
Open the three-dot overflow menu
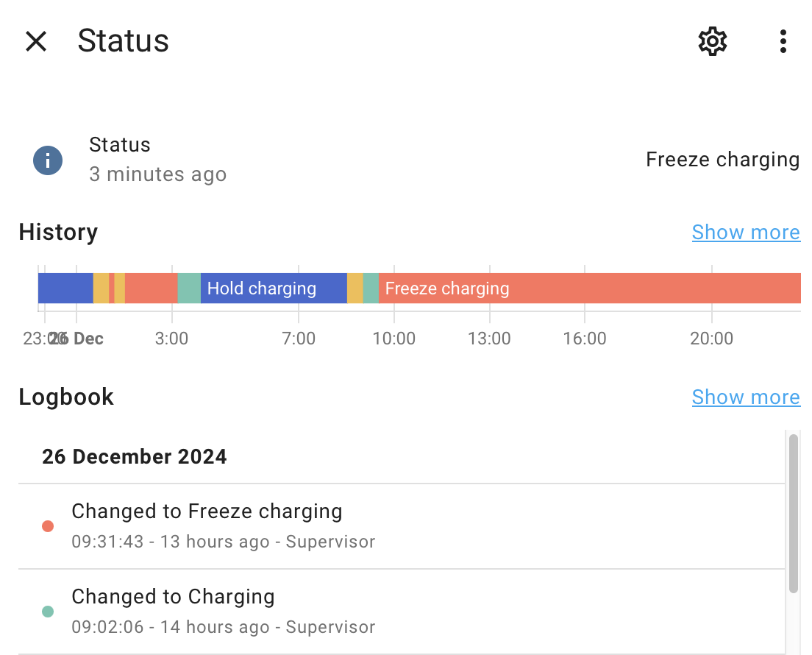[x=783, y=41]
